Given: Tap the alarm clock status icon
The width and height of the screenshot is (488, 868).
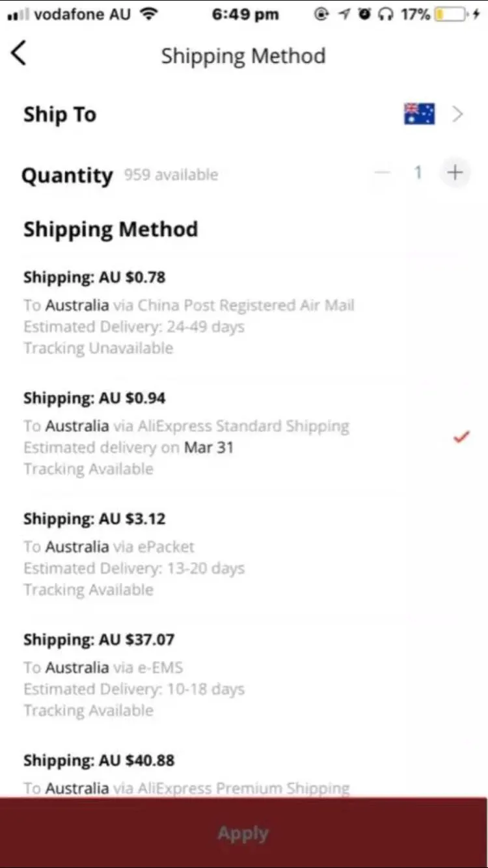Looking at the screenshot, I should [x=364, y=14].
